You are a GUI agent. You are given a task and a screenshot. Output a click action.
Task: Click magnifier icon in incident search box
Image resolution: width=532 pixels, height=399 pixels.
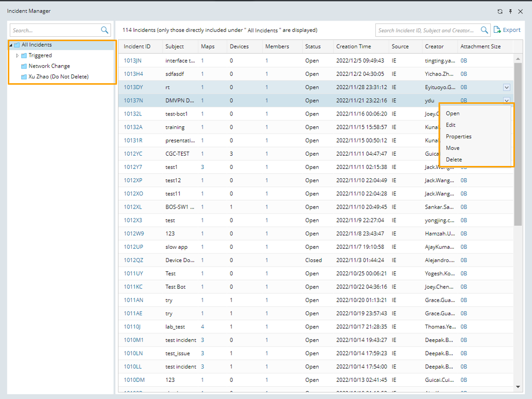(x=485, y=30)
